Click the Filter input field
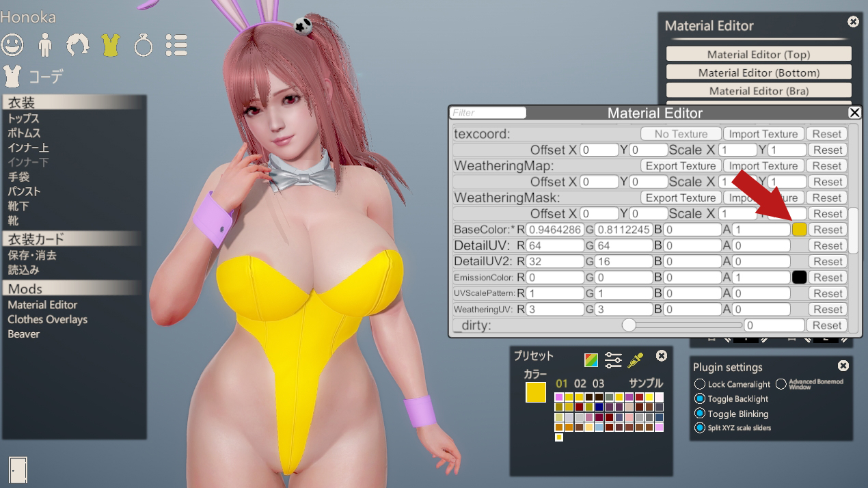The width and height of the screenshot is (868, 488). pos(488,113)
